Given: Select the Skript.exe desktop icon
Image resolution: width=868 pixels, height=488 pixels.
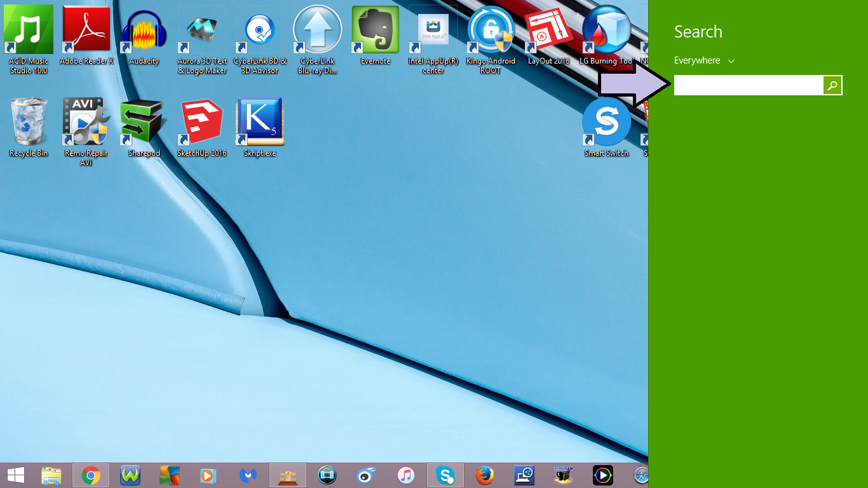Looking at the screenshot, I should click(x=260, y=127).
